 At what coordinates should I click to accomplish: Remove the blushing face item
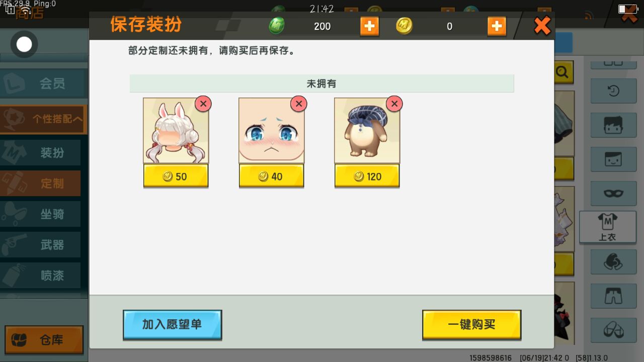[298, 104]
